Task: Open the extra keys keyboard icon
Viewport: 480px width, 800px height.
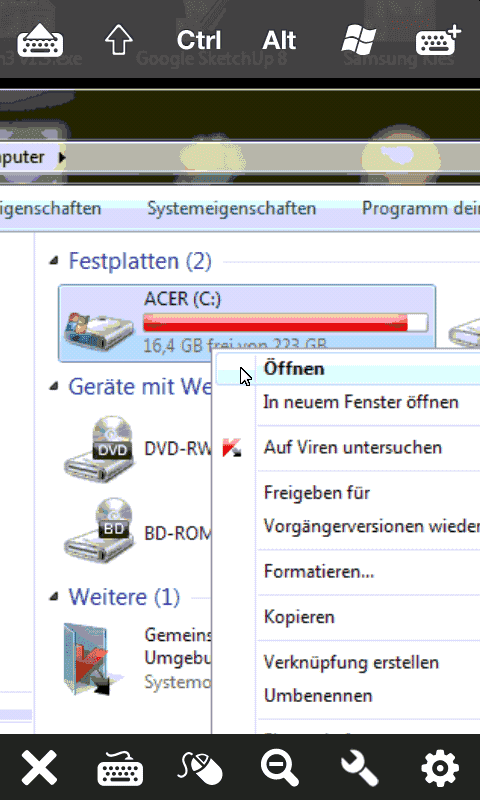Action: click(438, 40)
